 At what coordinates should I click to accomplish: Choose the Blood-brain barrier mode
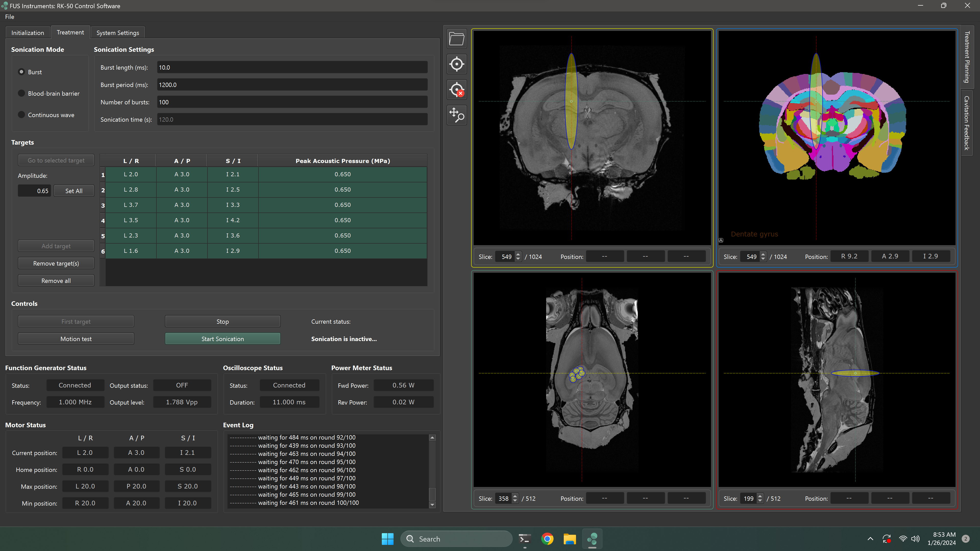coord(22,94)
